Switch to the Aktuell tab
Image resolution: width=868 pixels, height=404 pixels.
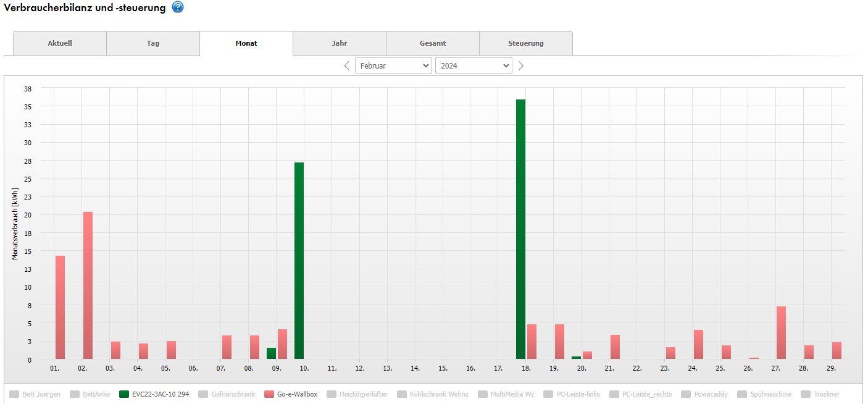click(60, 43)
